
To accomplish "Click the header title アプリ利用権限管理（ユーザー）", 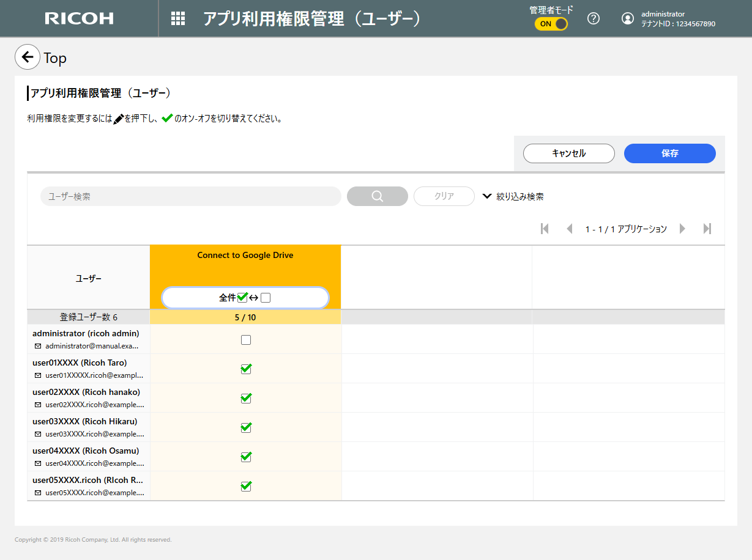I will 312,18.
